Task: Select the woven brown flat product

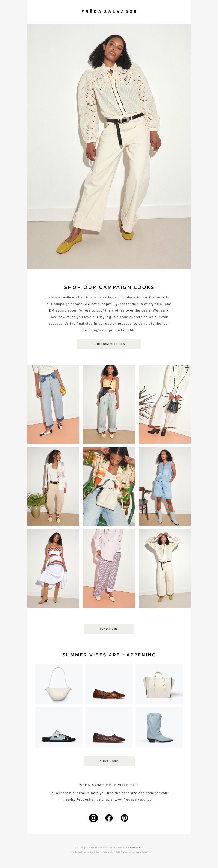Action: 109,727
